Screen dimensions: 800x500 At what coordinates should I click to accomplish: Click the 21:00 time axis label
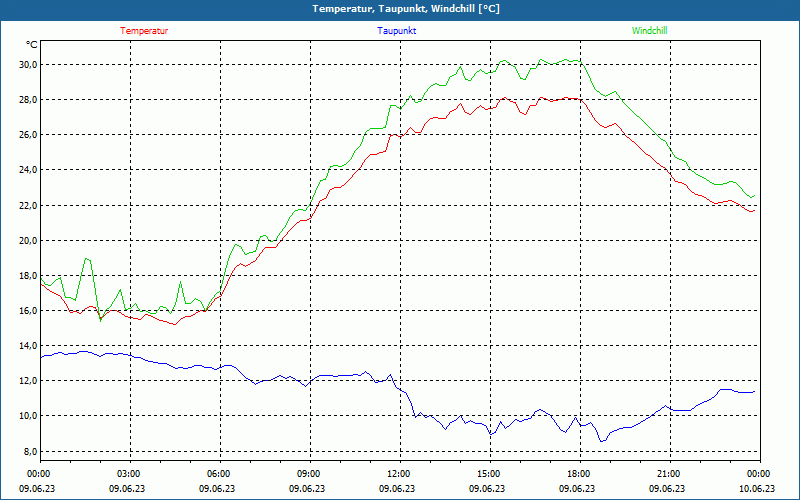point(667,474)
